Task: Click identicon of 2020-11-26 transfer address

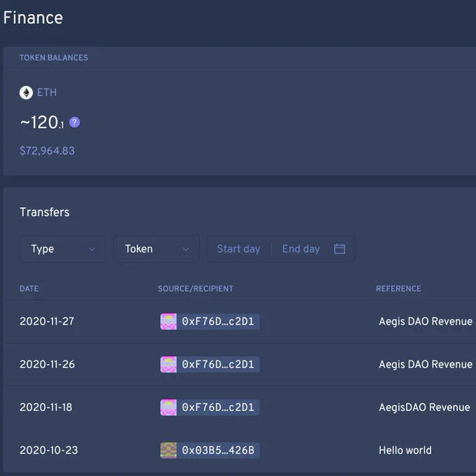Action: (169, 364)
